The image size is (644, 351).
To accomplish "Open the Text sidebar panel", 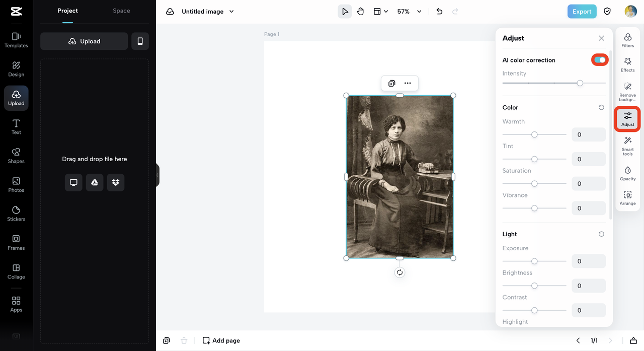I will [16, 127].
